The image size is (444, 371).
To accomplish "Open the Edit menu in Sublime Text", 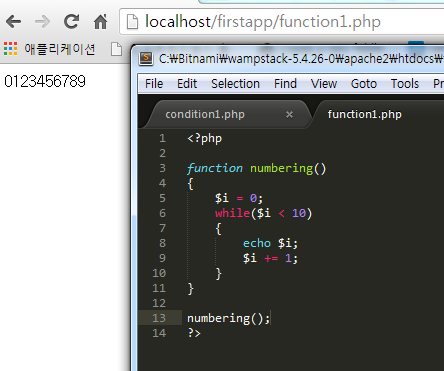I will [x=187, y=84].
